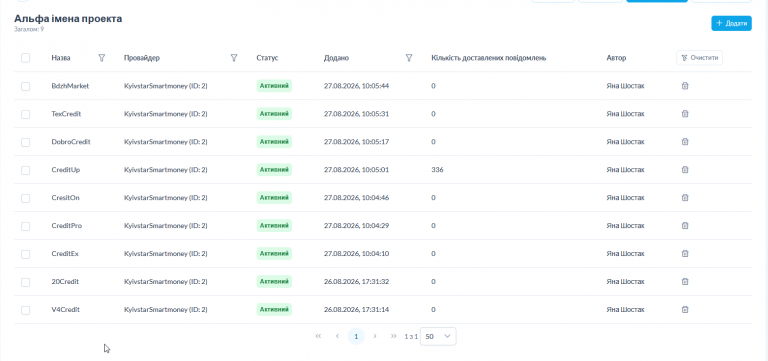
Task: Click delivered count 336
Action: [x=437, y=169]
